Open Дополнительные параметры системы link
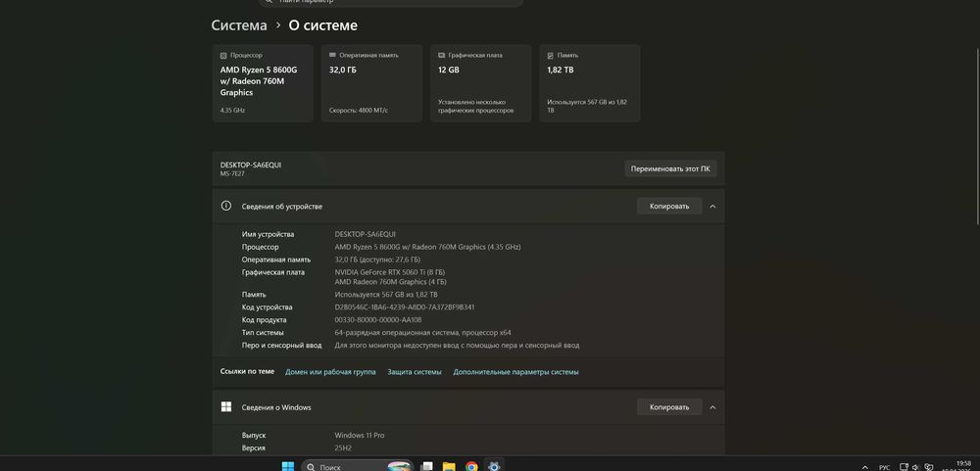This screenshot has height=471, width=980. pyautogui.click(x=515, y=372)
